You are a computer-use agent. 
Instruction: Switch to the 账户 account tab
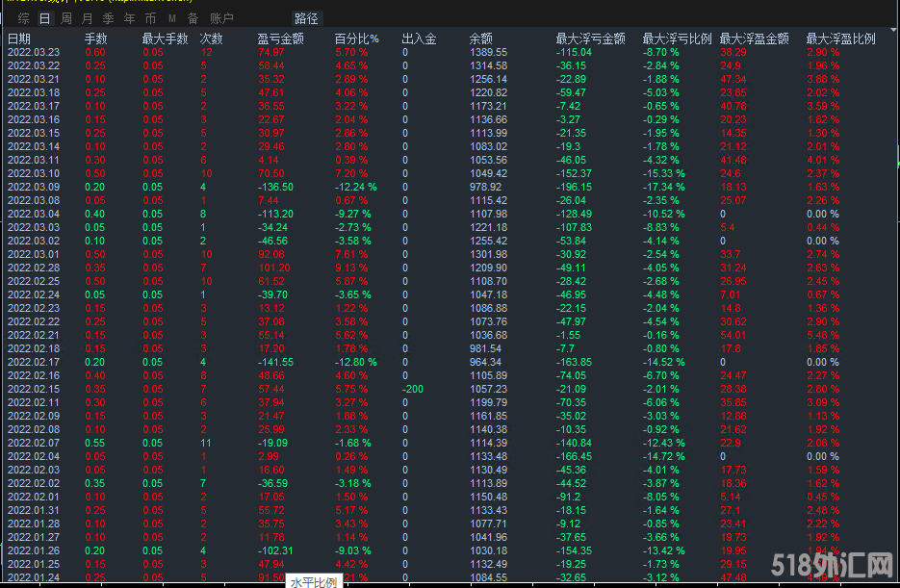(221, 18)
